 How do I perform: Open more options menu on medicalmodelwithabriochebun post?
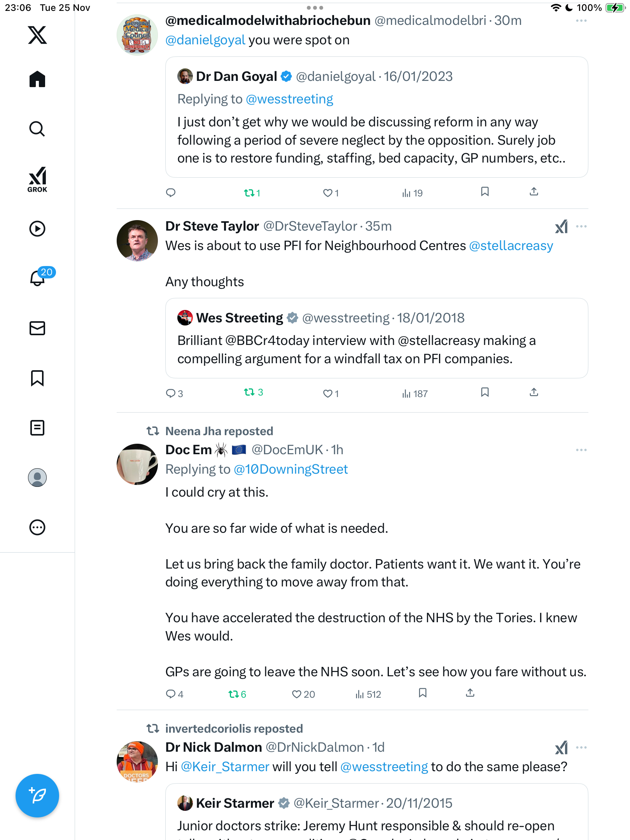point(581,21)
